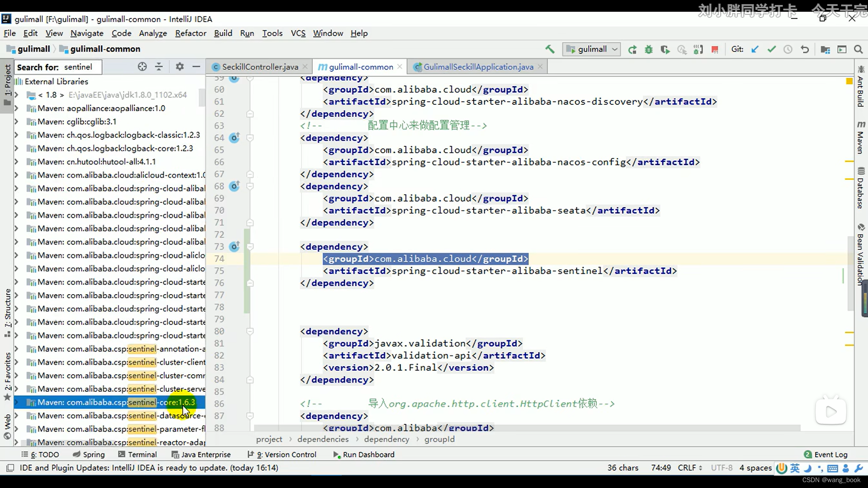This screenshot has height=488, width=868.
Task: Expand the JDK 1.8 library node
Action: [16, 95]
